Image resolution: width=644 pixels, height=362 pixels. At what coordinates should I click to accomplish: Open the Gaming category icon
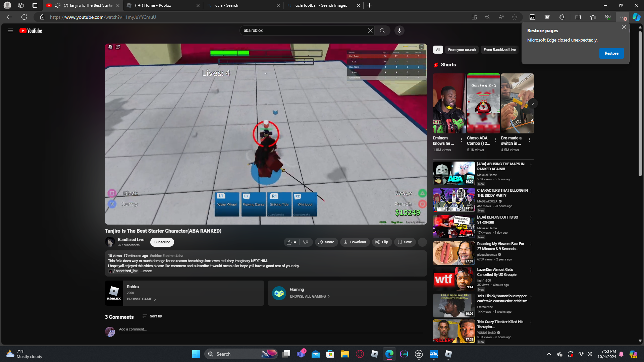coord(279,293)
